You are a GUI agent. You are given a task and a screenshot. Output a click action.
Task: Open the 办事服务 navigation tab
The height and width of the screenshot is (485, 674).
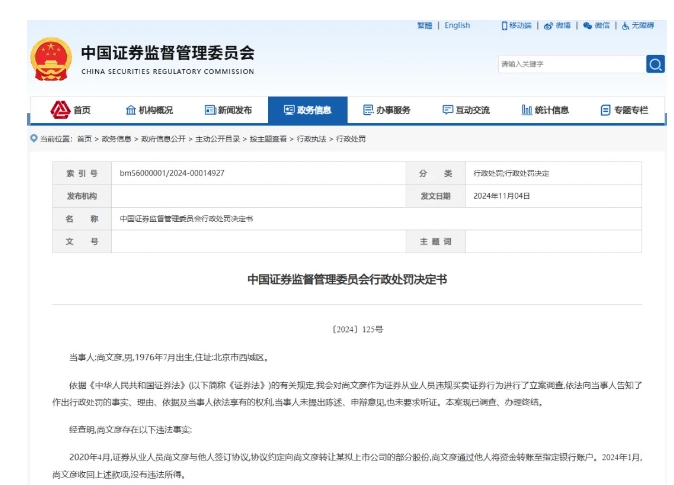(x=387, y=110)
